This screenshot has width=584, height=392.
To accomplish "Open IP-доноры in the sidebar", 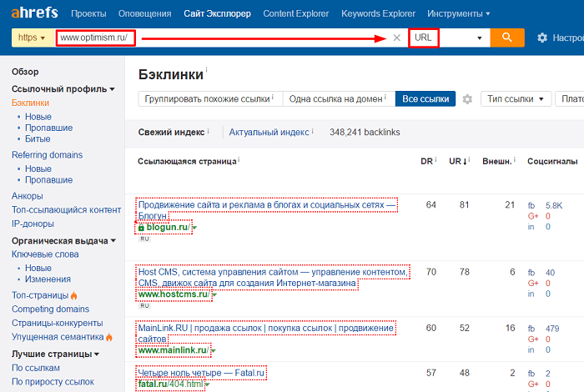I will point(33,224).
